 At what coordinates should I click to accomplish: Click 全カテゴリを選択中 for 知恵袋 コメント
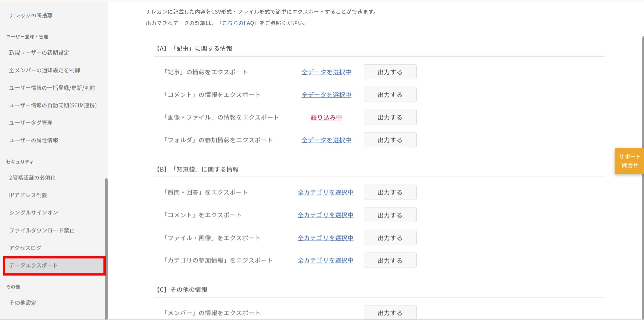[x=326, y=215]
